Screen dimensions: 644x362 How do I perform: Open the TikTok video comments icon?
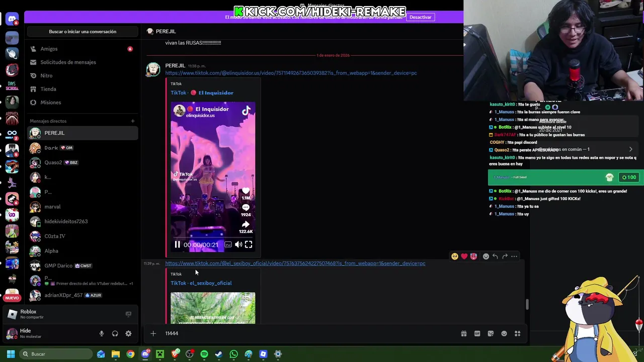[x=246, y=207]
